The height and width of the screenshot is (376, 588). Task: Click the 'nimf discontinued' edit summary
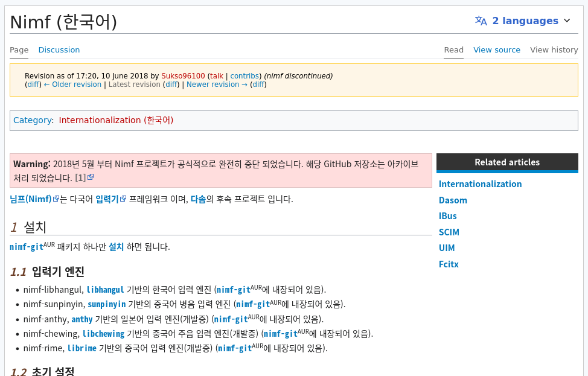(x=298, y=75)
